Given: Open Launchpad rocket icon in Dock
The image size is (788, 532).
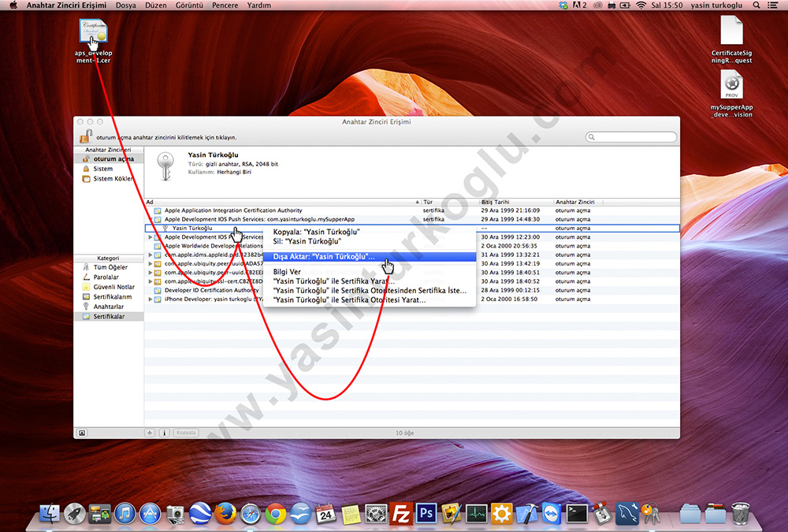Looking at the screenshot, I should (75, 513).
